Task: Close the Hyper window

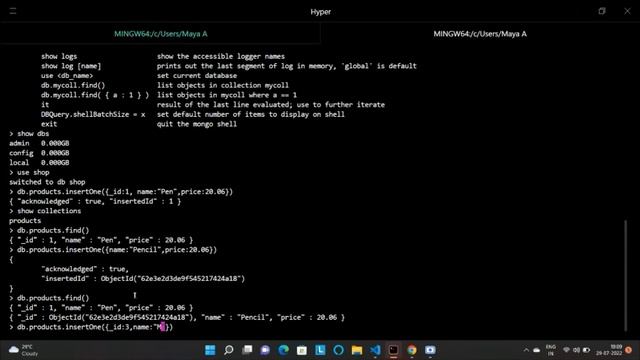Action: (627, 11)
